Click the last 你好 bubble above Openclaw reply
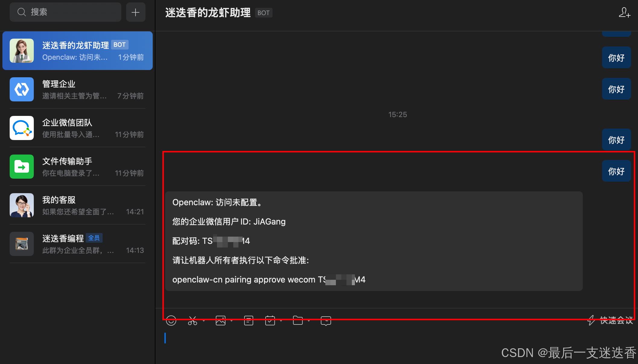638x364 pixels. coord(616,171)
